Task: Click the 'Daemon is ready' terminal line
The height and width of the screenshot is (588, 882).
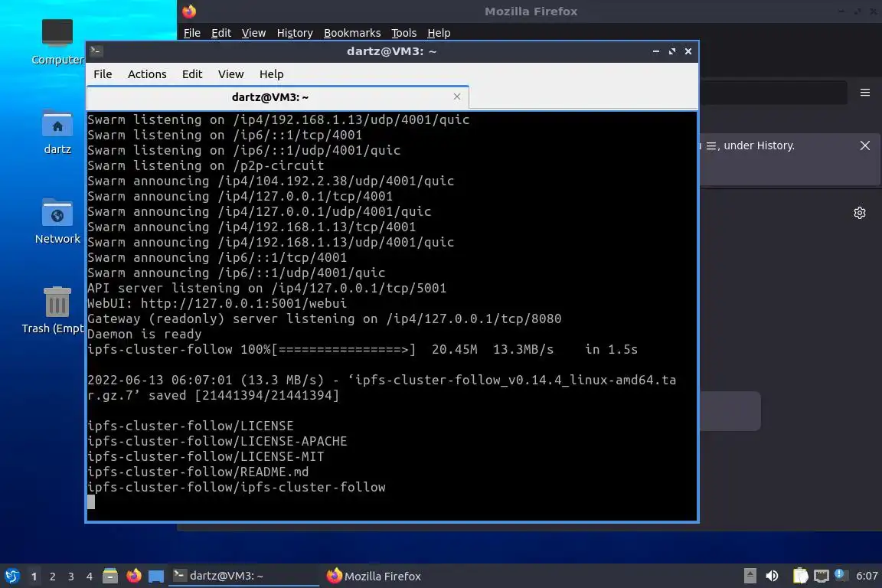Action: (x=144, y=335)
